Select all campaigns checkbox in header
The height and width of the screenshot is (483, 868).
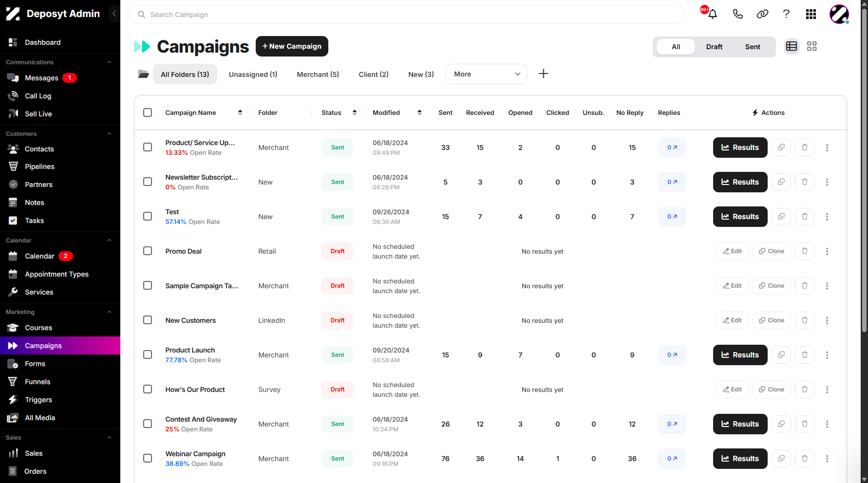click(x=148, y=112)
